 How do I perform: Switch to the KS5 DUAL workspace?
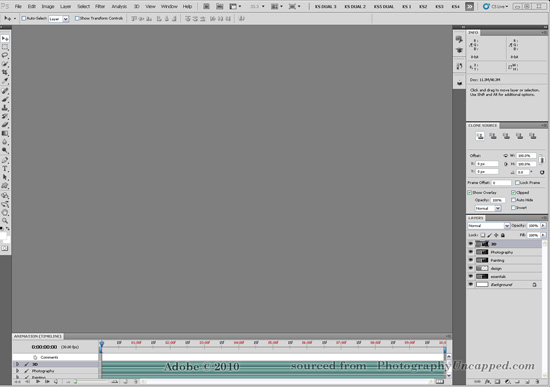tap(384, 7)
